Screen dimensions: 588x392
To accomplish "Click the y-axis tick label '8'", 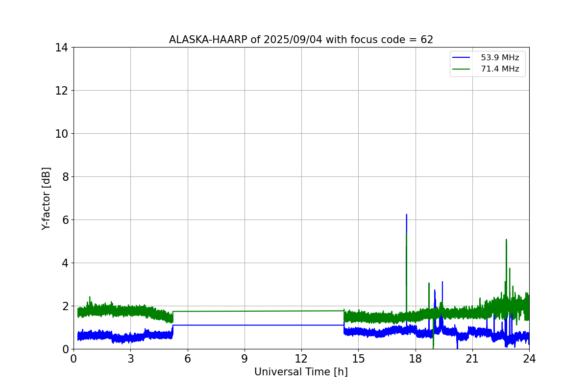I will point(66,177).
